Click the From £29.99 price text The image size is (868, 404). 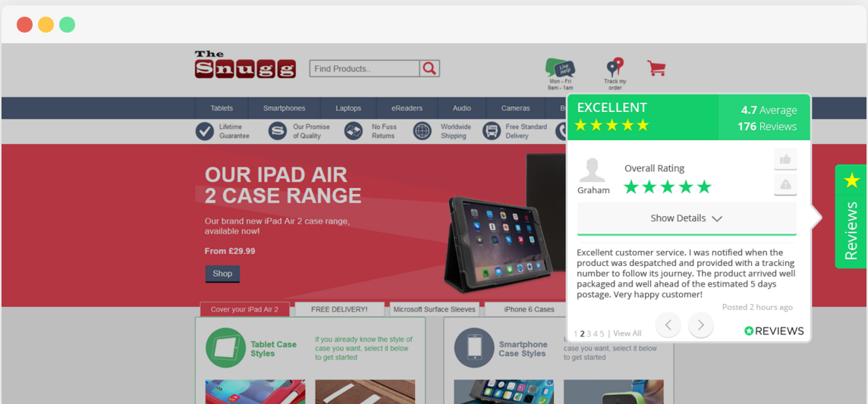point(230,251)
